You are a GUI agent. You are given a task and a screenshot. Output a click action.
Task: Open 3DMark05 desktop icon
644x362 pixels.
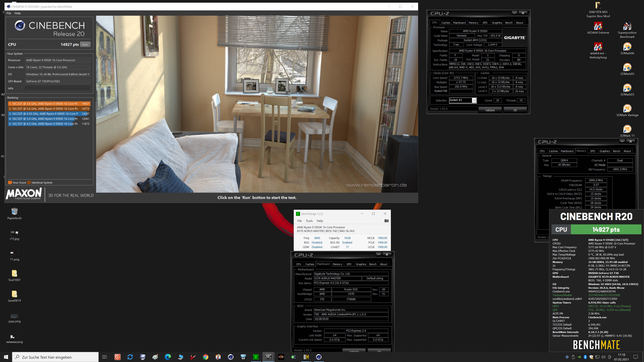click(627, 69)
